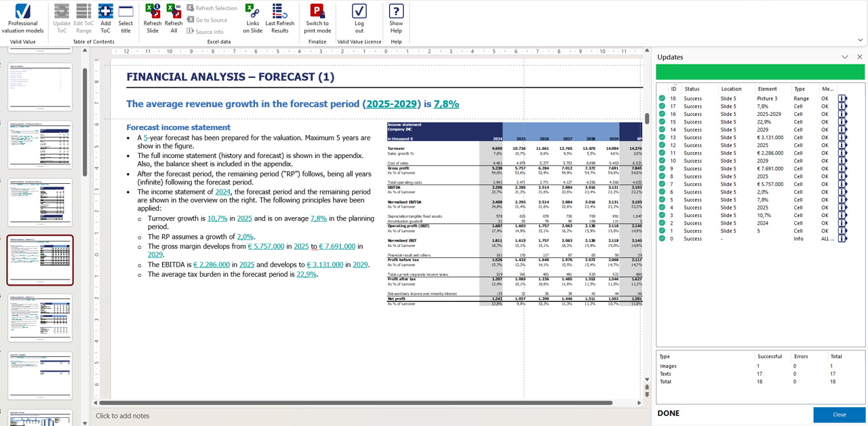Open Show Help
Image resolution: width=868 pixels, height=426 pixels.
(396, 19)
